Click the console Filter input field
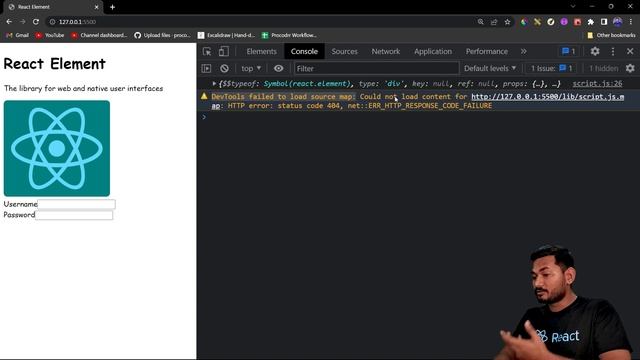Viewport: 640px width, 360px height. pyautogui.click(x=376, y=69)
